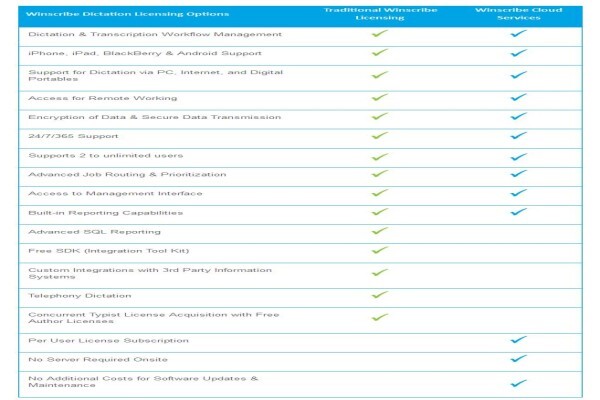Click green checkmark for Dictation & Transcription Workflow Management
Viewport: 600px width, 400px height.
[x=380, y=34]
